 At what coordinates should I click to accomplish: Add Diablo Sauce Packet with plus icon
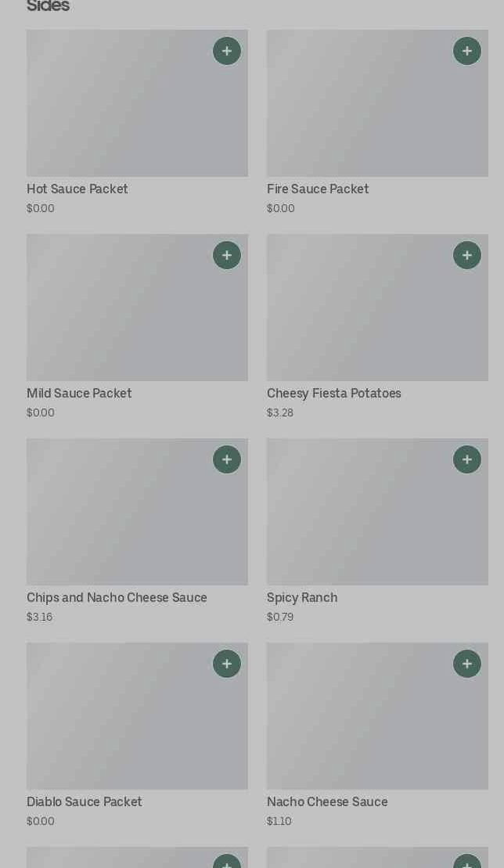(227, 664)
